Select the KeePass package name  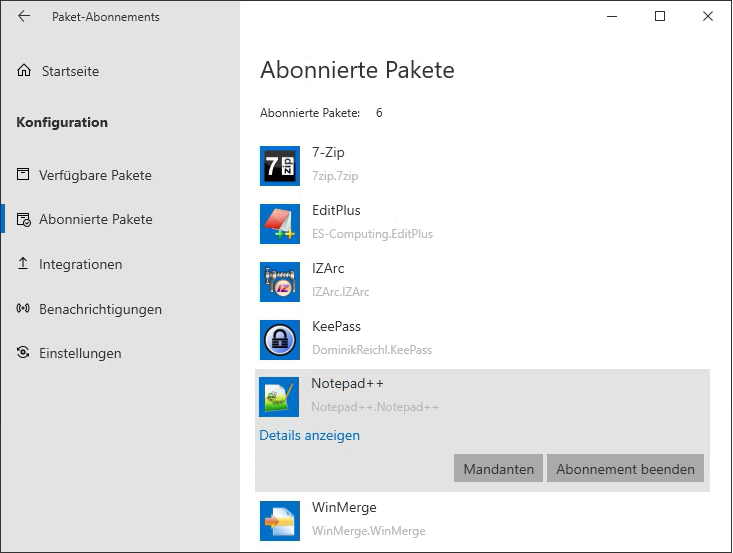(336, 326)
